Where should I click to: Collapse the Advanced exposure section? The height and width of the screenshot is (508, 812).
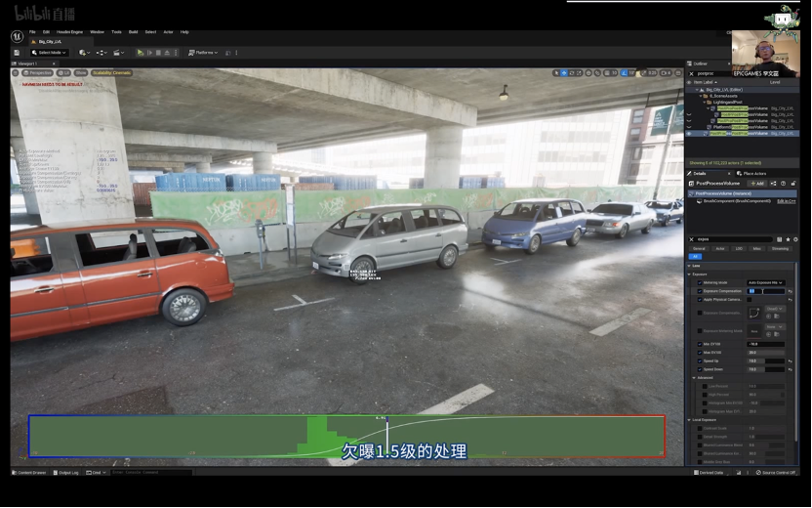pyautogui.click(x=694, y=378)
